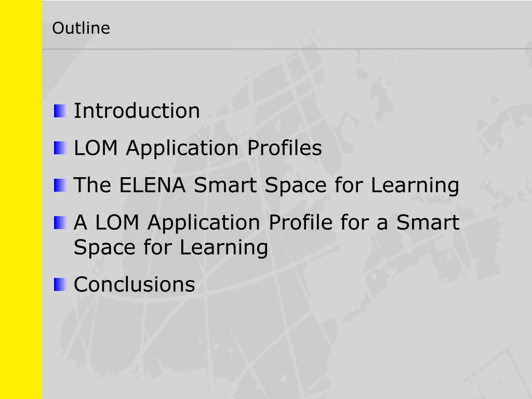Click the Outline slide title
Image resolution: width=532 pixels, height=399 pixels.
point(81,28)
